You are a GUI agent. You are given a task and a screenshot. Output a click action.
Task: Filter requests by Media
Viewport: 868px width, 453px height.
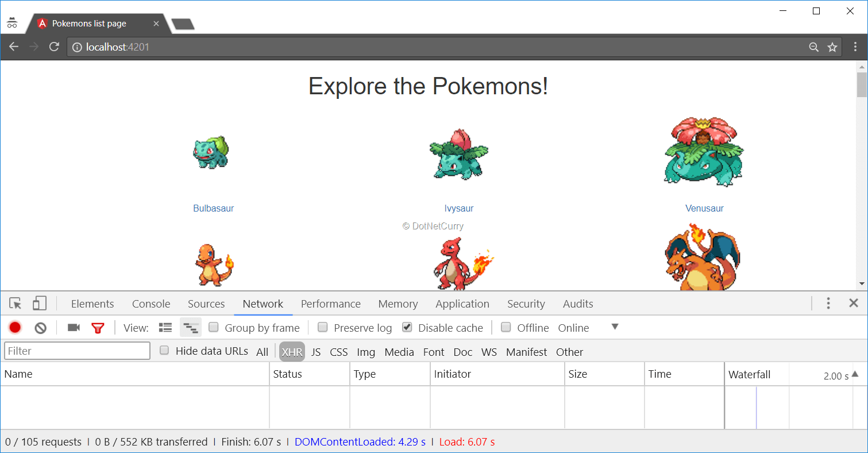[399, 352]
